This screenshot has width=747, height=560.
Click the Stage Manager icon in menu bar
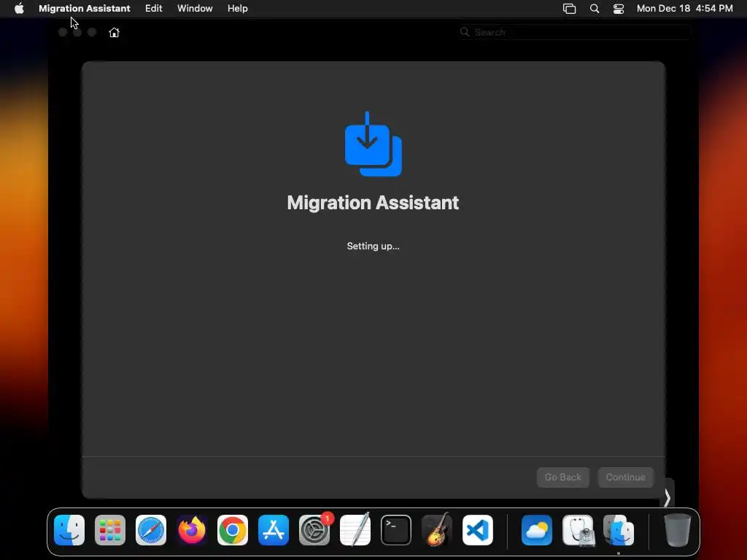569,9
